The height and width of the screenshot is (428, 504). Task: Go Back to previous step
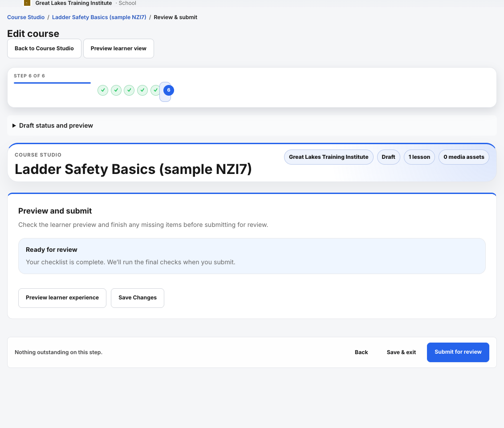click(x=361, y=352)
